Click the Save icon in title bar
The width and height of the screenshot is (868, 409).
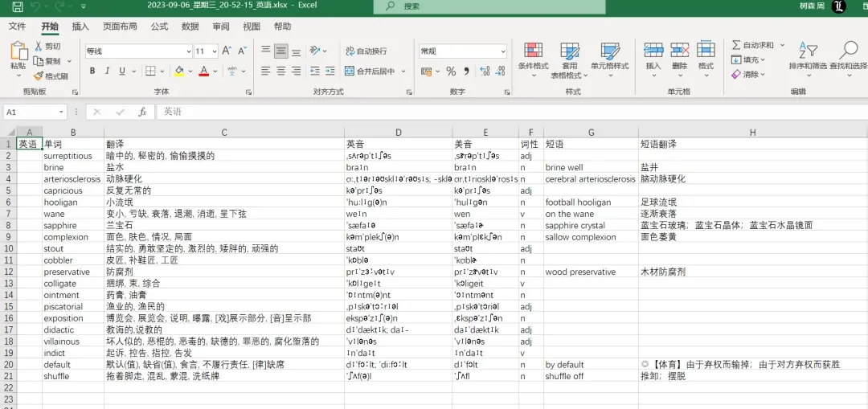pyautogui.click(x=18, y=6)
